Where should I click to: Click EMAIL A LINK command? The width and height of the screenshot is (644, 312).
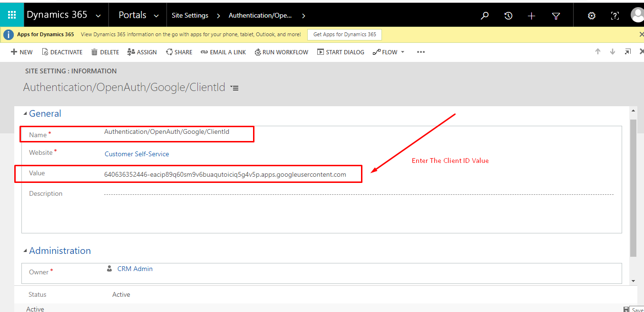point(224,52)
